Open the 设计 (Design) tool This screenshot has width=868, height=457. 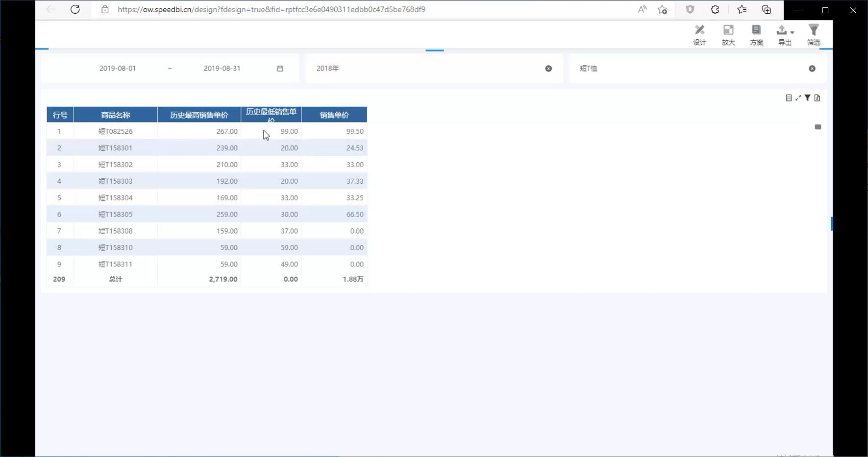(x=699, y=35)
